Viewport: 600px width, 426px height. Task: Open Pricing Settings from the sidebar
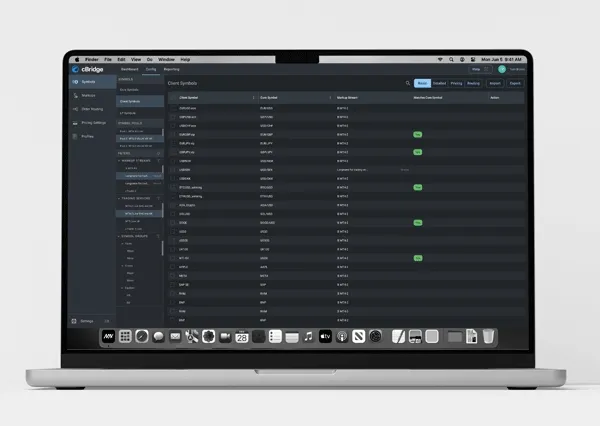(x=93, y=123)
